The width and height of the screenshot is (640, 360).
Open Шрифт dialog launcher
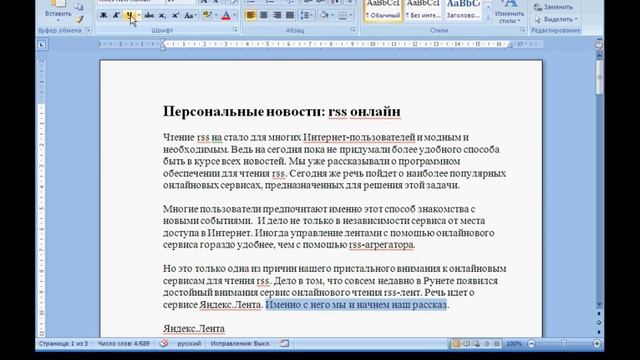[x=236, y=30]
